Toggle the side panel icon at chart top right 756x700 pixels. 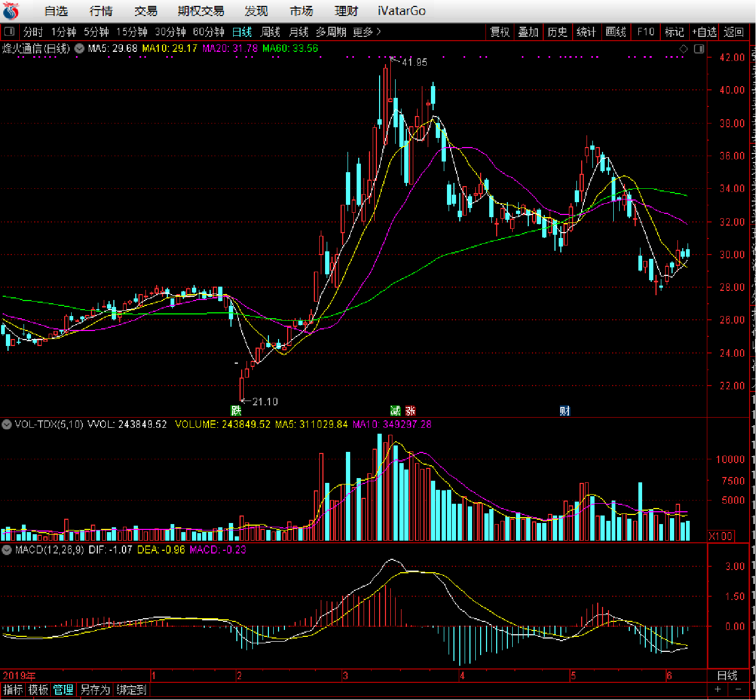[699, 49]
